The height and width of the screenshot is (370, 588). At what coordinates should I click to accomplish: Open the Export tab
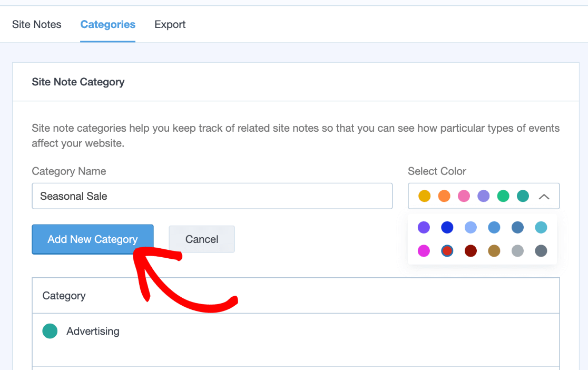click(x=170, y=24)
